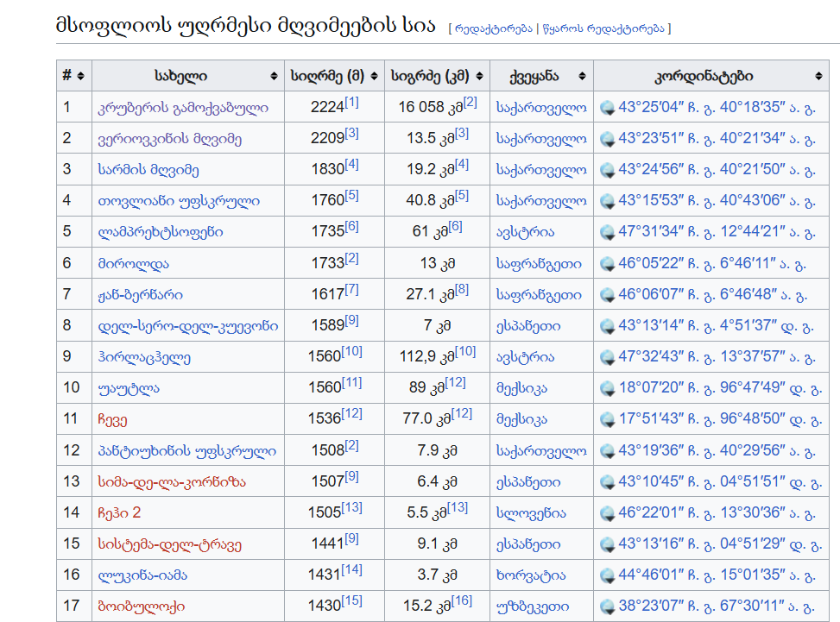Click globe icon beside 17°51′43″ coordinates
Viewport: 840px width, 622px height.
608,419
